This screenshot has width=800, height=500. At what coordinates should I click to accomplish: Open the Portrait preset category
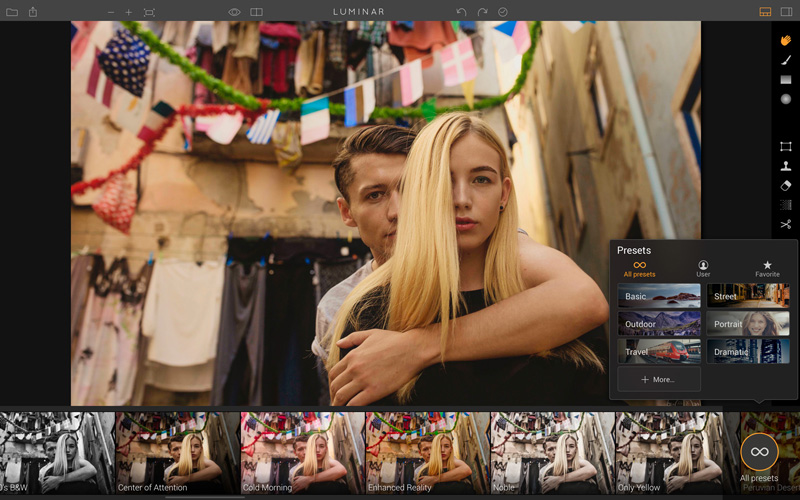pyautogui.click(x=748, y=323)
